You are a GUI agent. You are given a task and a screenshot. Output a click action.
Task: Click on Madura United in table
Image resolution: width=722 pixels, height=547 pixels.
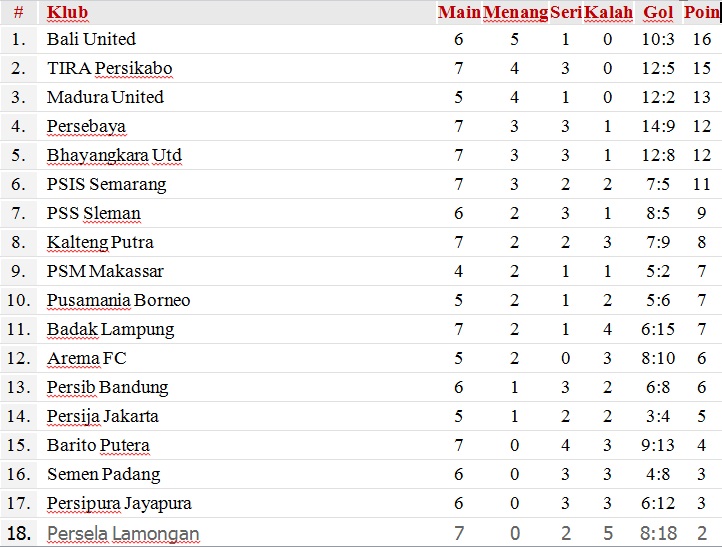[105, 97]
